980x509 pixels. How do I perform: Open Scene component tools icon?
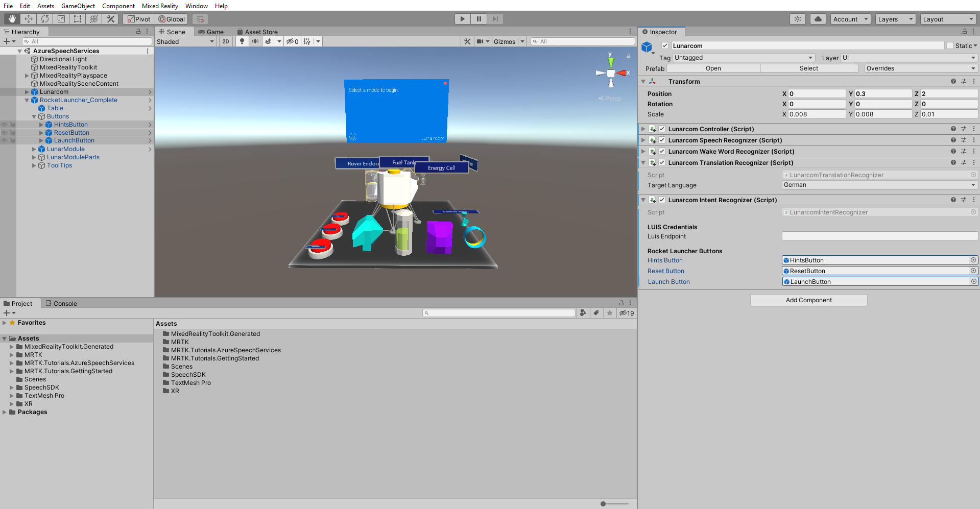tap(467, 41)
